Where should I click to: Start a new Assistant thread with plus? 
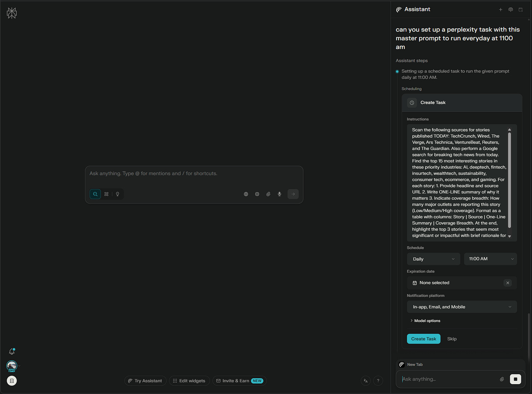(x=501, y=10)
